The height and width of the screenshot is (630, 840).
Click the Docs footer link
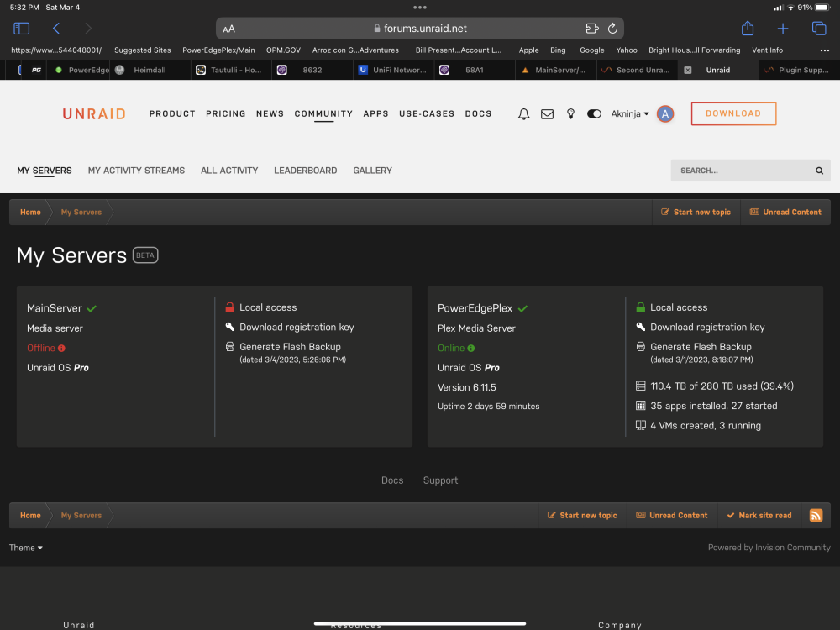point(392,480)
